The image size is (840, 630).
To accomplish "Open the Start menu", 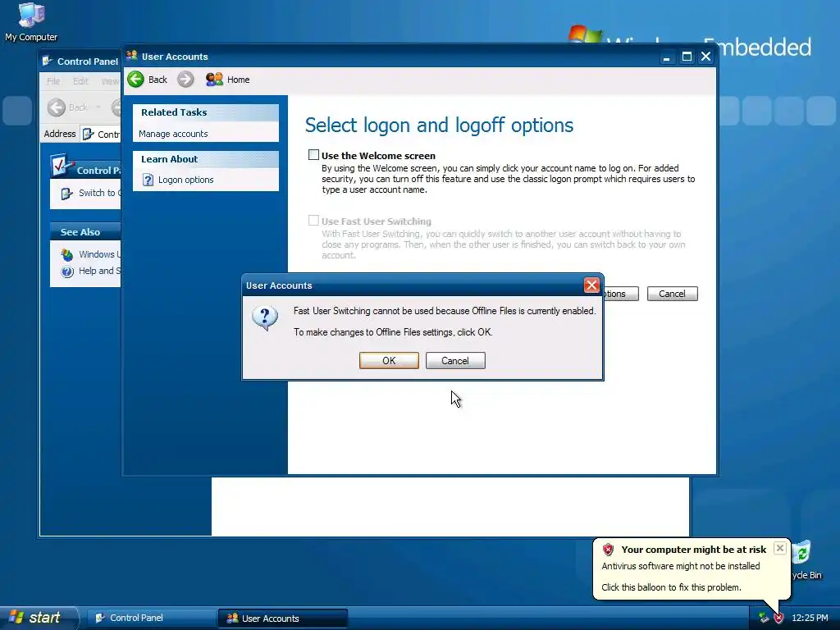I will (39, 618).
